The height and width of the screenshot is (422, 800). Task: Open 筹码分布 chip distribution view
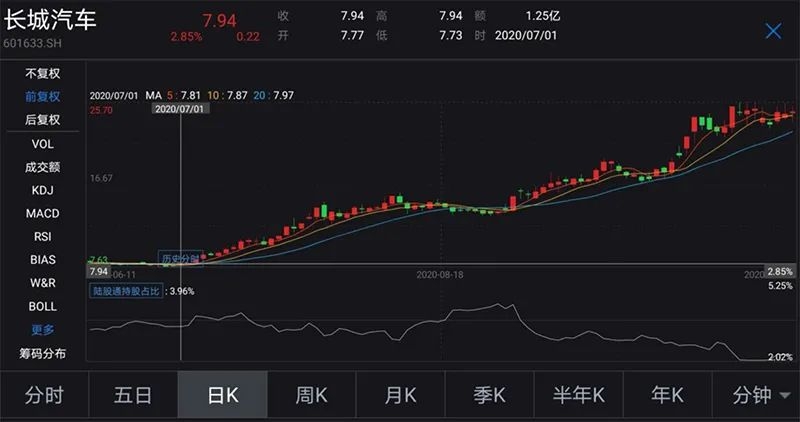[x=42, y=353]
